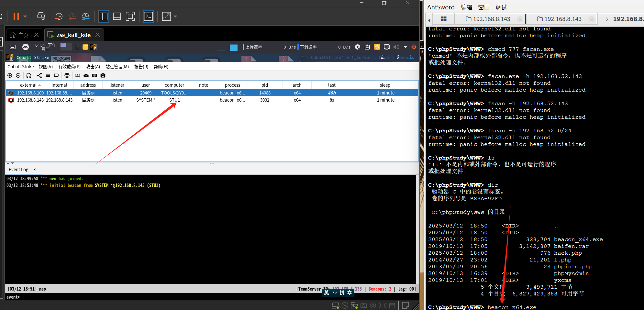The width and height of the screenshot is (644, 310).
Task: Take a snapshot of the virtual machine
Action: 59,16
